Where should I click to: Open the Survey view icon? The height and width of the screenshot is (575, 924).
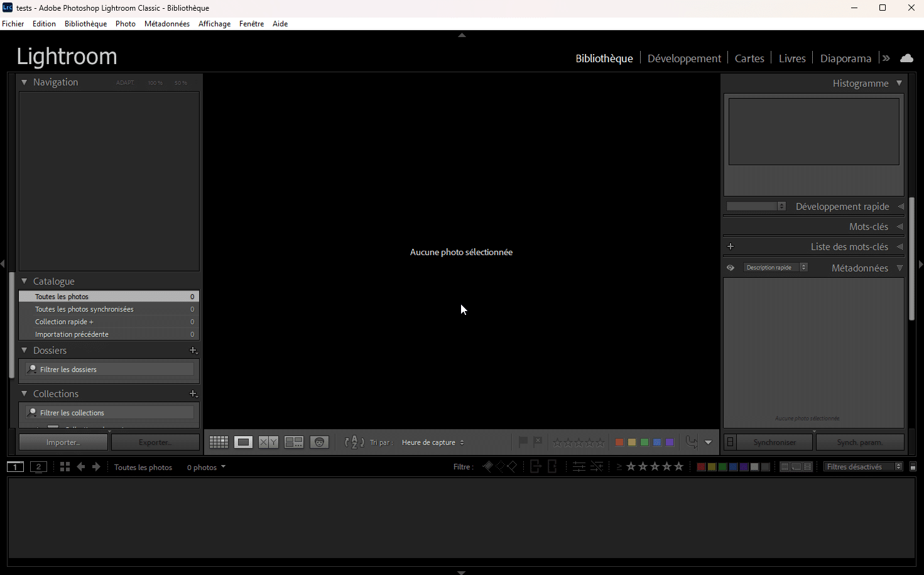294,442
